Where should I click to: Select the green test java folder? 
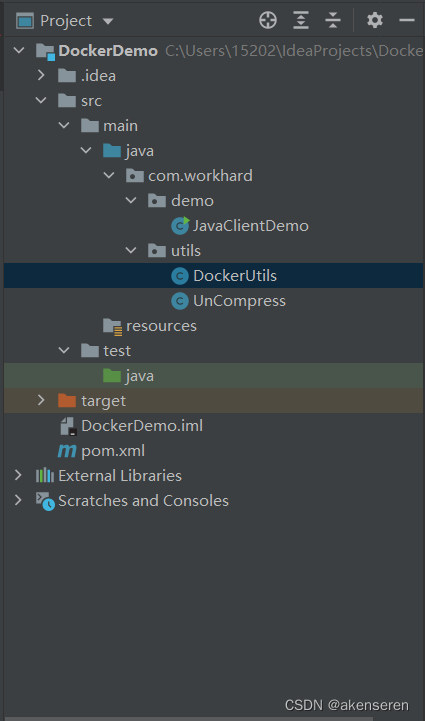coord(213,376)
